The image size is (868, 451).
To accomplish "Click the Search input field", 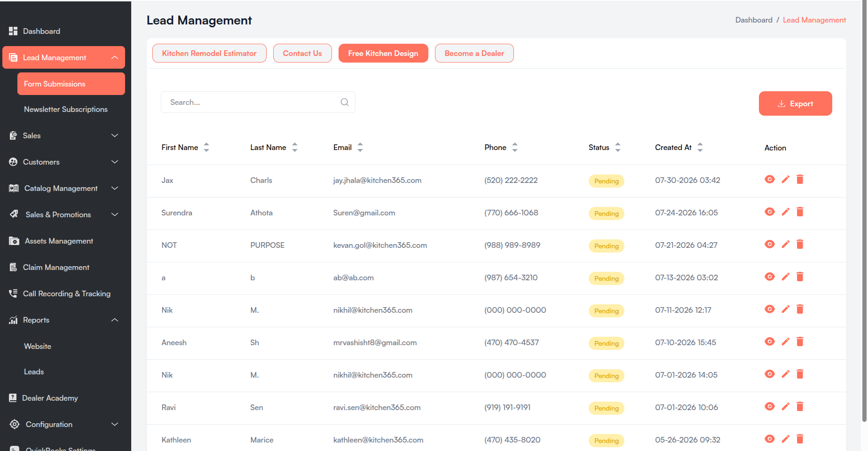I will click(x=258, y=102).
